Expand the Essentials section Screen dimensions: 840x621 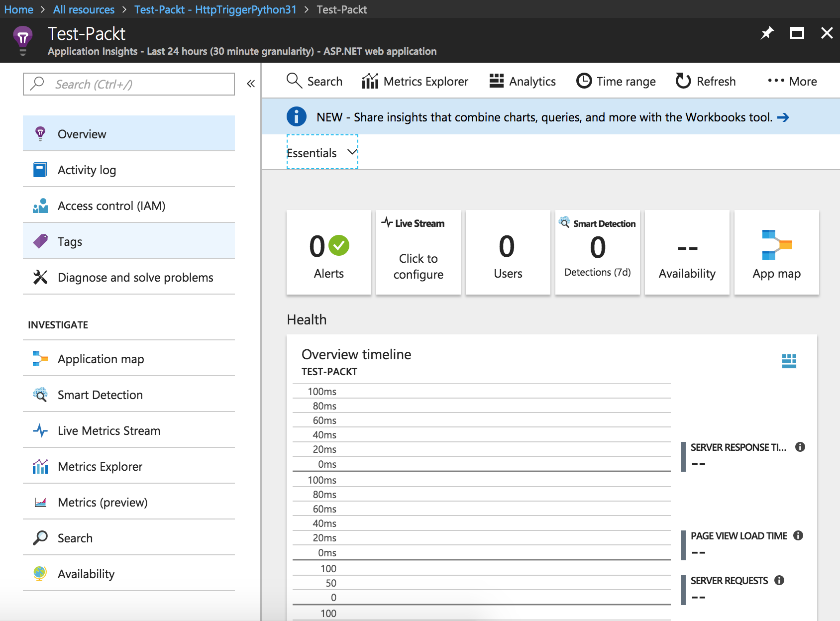coord(322,152)
